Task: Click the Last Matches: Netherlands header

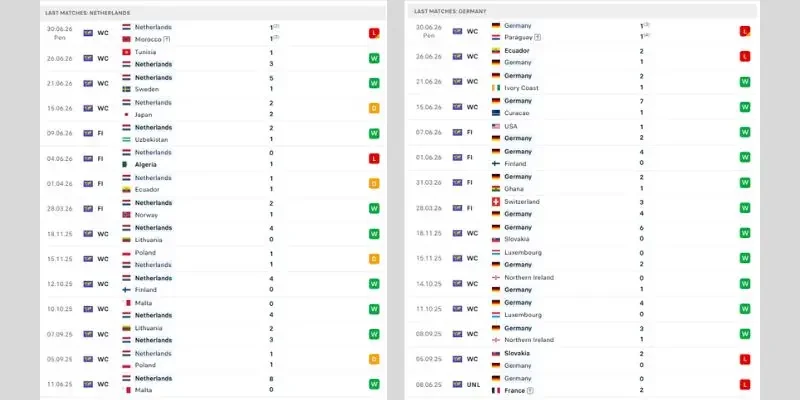Action: [88, 13]
